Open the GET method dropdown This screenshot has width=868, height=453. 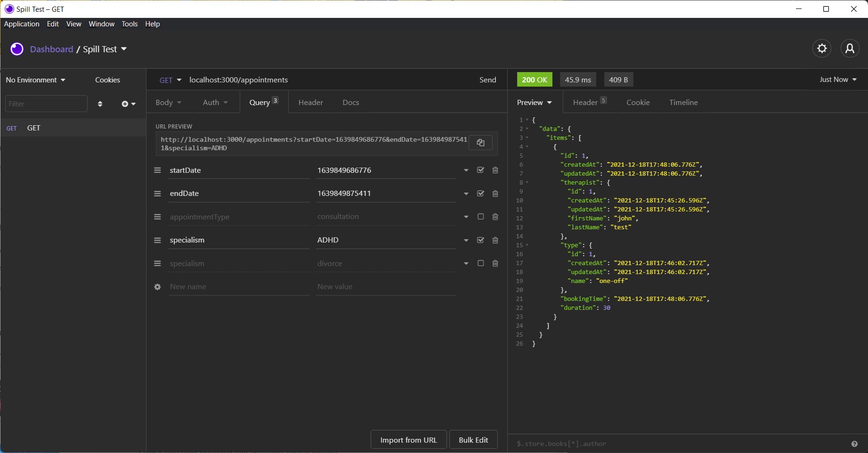170,80
